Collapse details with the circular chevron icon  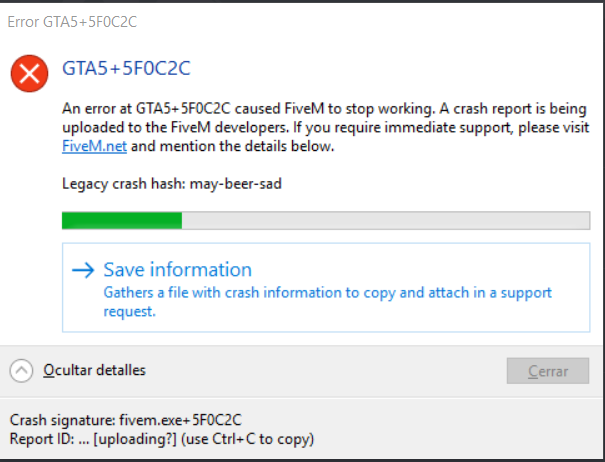point(22,371)
